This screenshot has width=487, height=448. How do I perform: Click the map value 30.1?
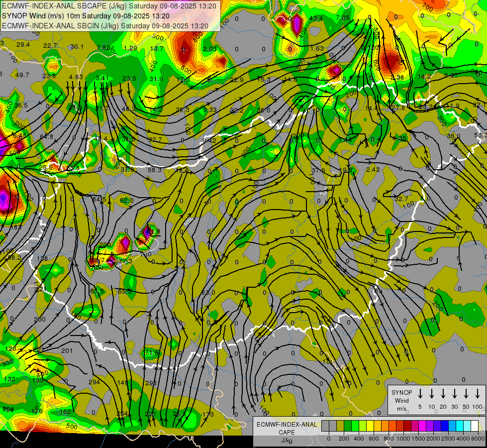pyautogui.click(x=77, y=47)
